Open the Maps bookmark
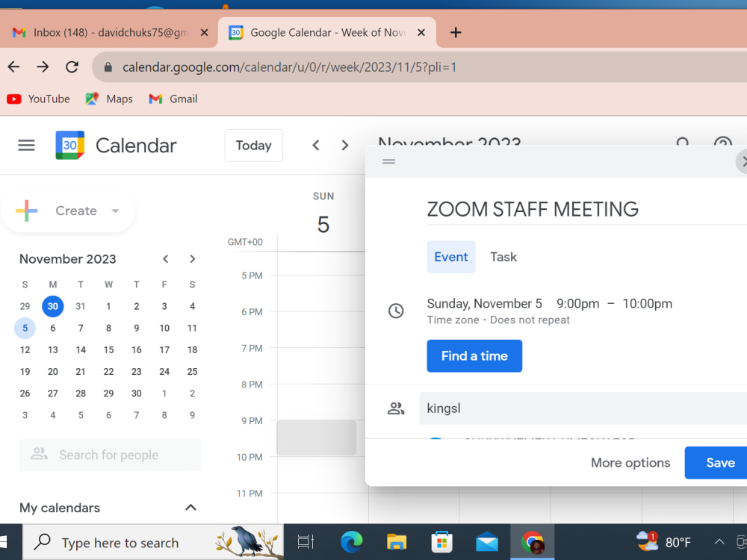This screenshot has width=747, height=560. (108, 99)
